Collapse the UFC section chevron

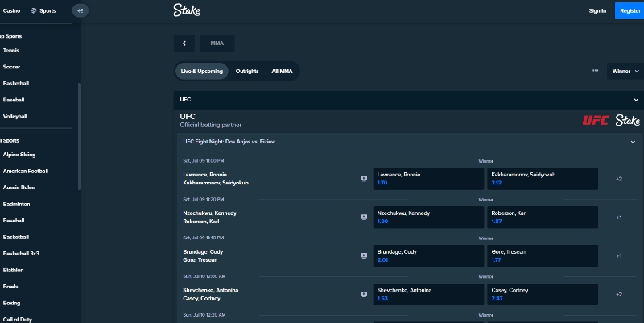point(636,99)
